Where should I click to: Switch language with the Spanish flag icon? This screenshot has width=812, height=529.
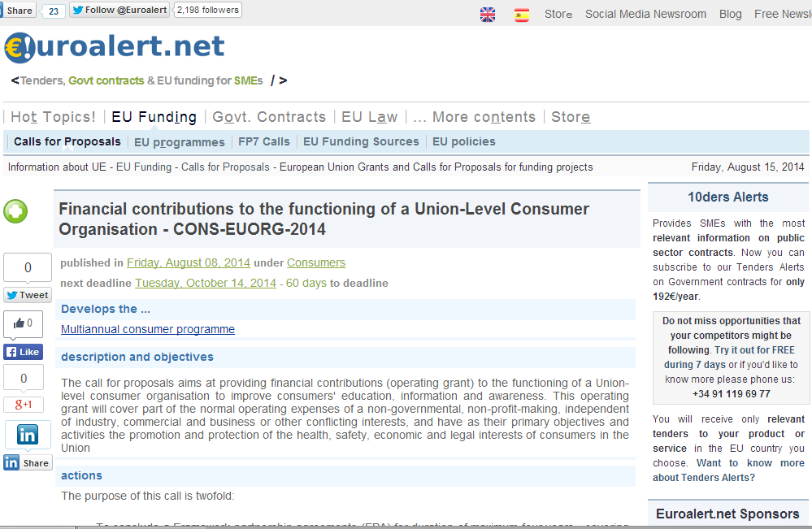tap(522, 14)
